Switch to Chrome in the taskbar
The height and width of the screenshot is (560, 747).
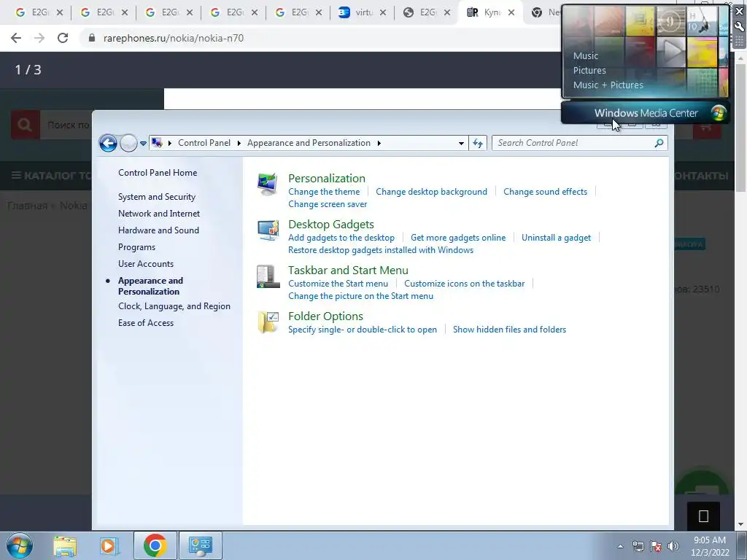click(x=155, y=545)
